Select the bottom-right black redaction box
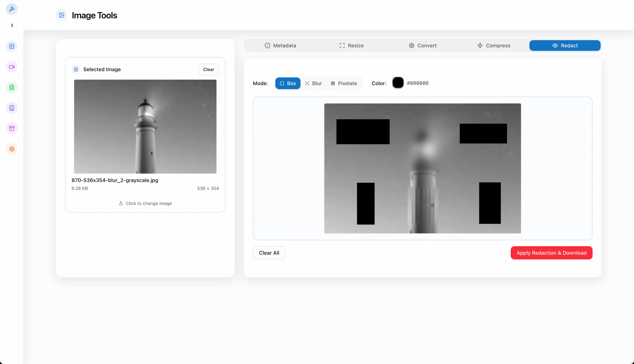Image resolution: width=634 pixels, height=364 pixels. [490, 203]
